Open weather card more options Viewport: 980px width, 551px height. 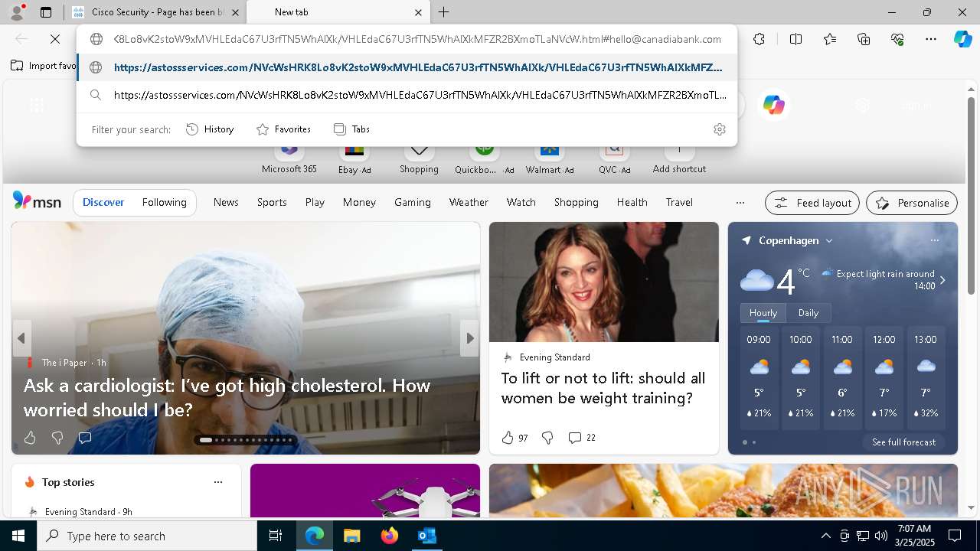(934, 240)
